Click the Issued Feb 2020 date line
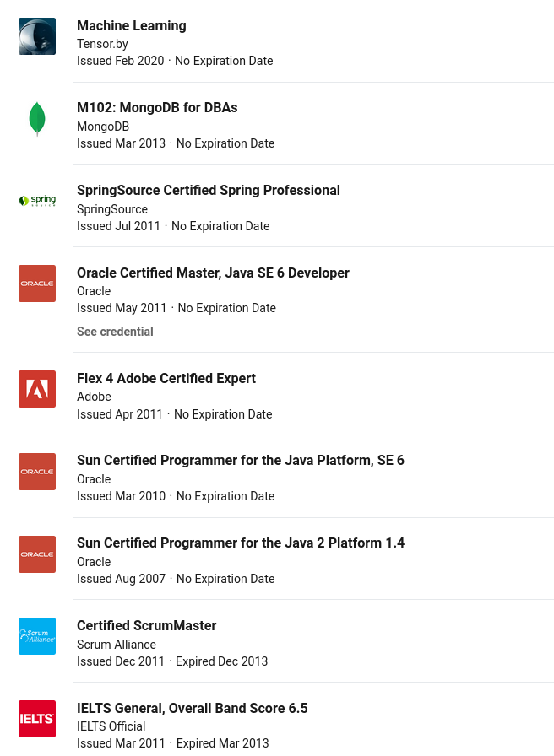 pos(175,61)
